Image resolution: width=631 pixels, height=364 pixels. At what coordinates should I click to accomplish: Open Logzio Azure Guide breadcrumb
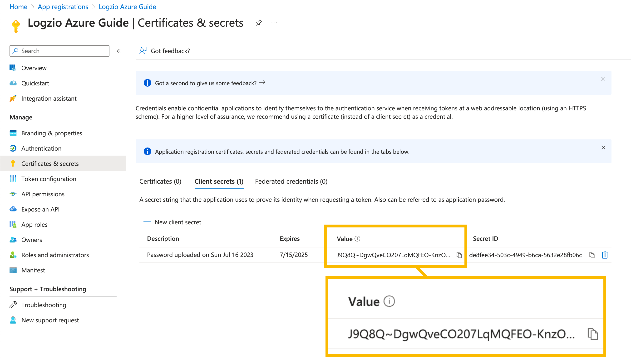tap(128, 7)
